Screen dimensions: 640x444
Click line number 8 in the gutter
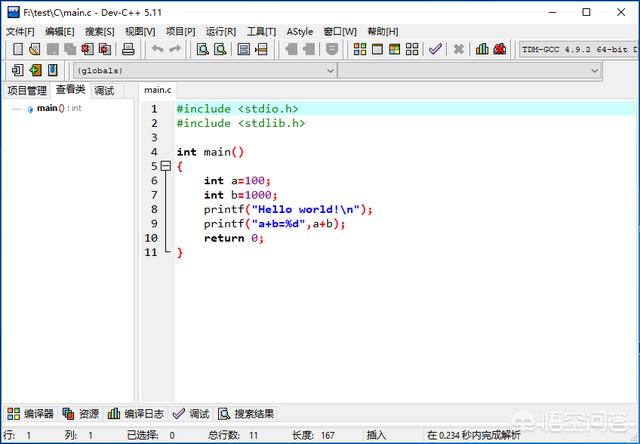tap(154, 209)
